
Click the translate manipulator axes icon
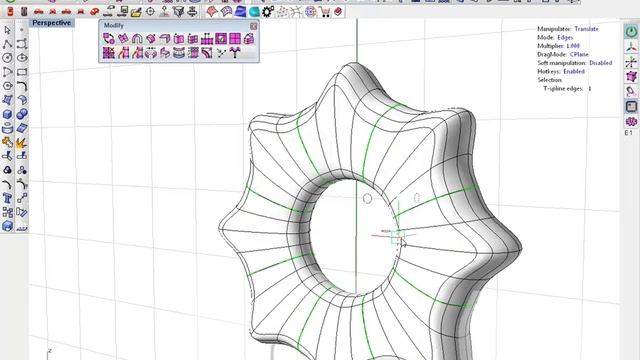pyautogui.click(x=631, y=47)
